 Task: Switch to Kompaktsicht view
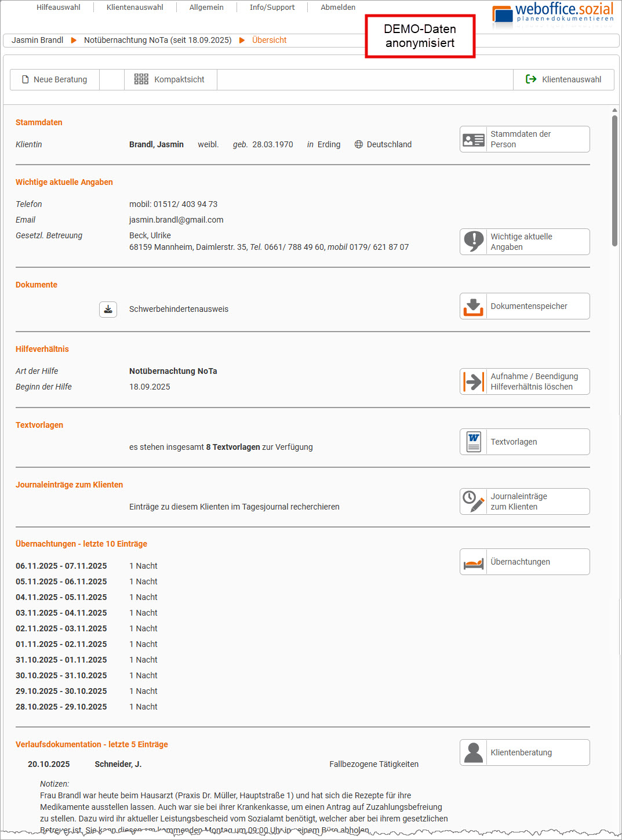(170, 80)
